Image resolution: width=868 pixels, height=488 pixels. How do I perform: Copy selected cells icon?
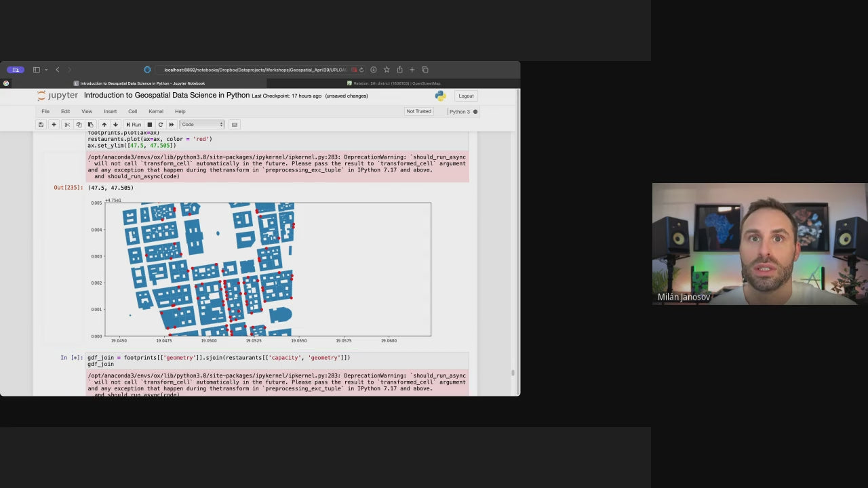click(79, 125)
